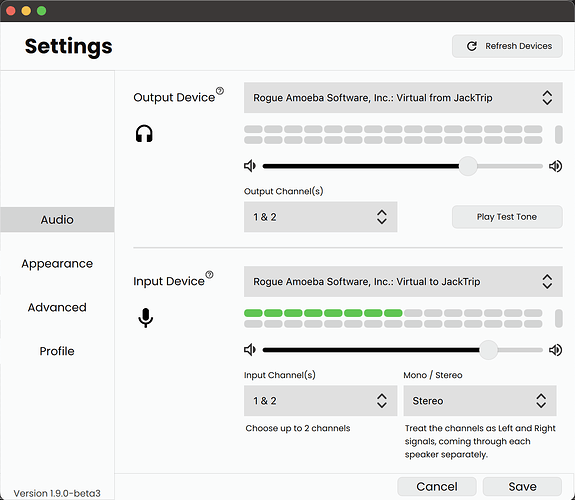Close the window with the red button
Viewport: 575px width, 500px height.
click(x=11, y=11)
